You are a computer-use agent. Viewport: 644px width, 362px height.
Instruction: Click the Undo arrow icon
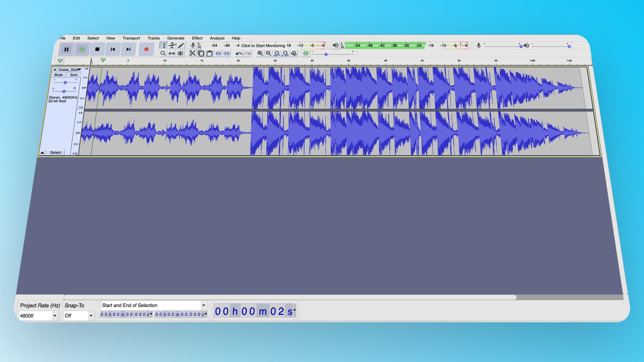point(239,53)
